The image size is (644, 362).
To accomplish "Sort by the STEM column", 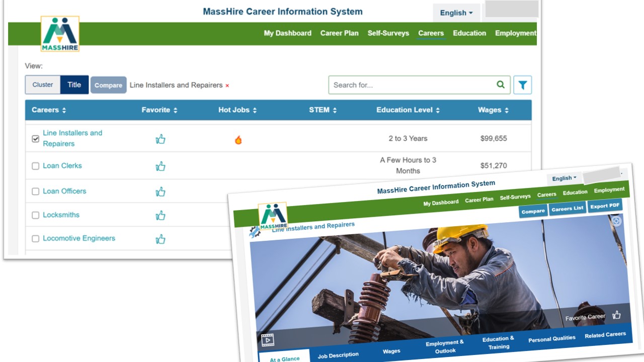I will (323, 110).
